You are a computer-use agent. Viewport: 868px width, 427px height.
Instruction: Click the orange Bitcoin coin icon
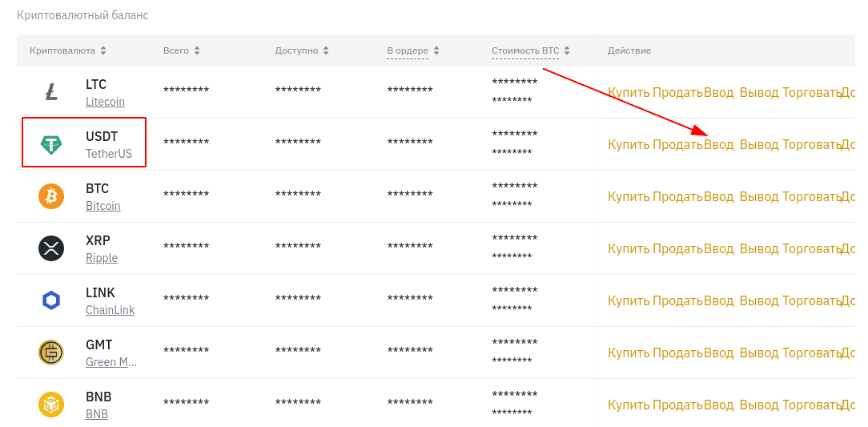coord(51,196)
